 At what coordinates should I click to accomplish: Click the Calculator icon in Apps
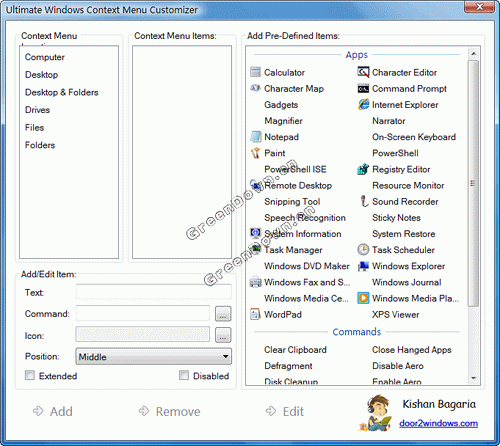pos(255,72)
